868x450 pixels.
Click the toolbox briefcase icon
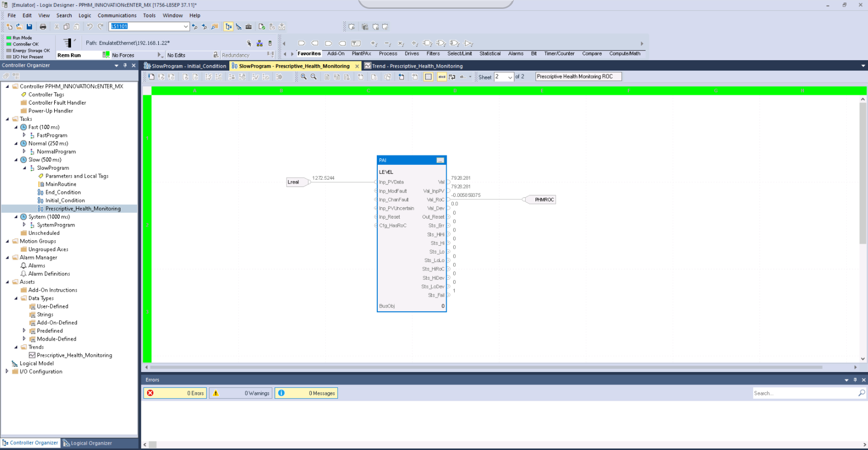[249, 27]
